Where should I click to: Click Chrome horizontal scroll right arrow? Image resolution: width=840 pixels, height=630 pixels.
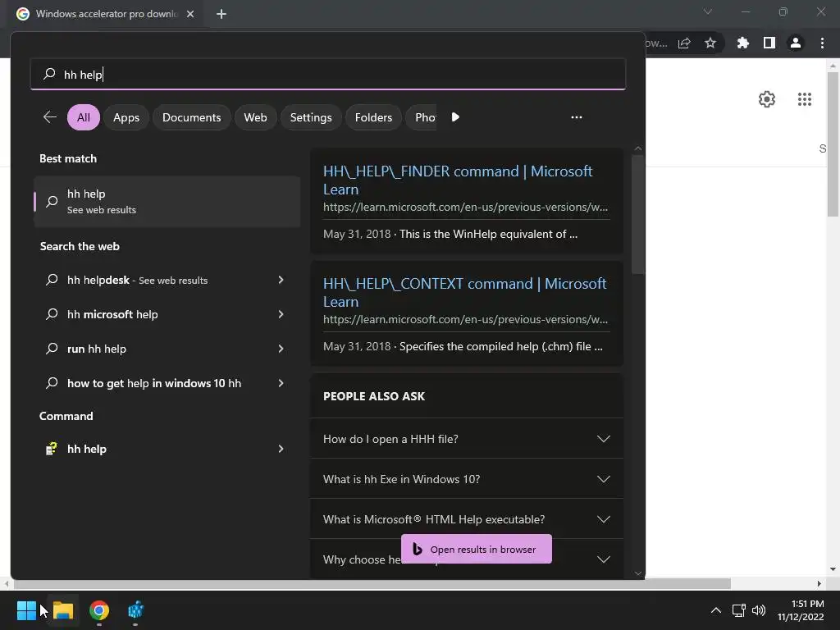(x=819, y=583)
